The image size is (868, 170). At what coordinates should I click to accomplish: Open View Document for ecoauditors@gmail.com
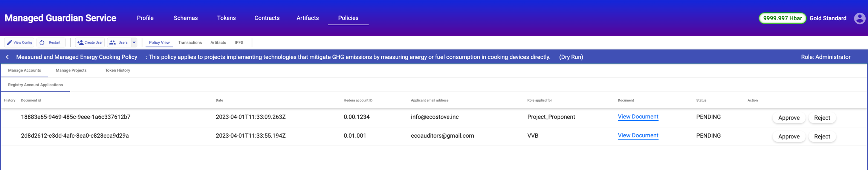click(x=638, y=135)
